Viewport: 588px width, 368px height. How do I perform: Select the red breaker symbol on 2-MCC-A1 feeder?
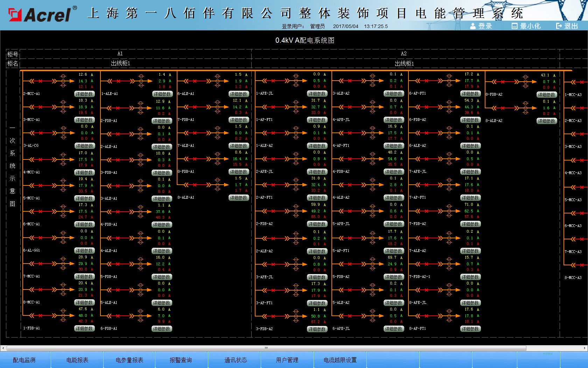click(40, 81)
